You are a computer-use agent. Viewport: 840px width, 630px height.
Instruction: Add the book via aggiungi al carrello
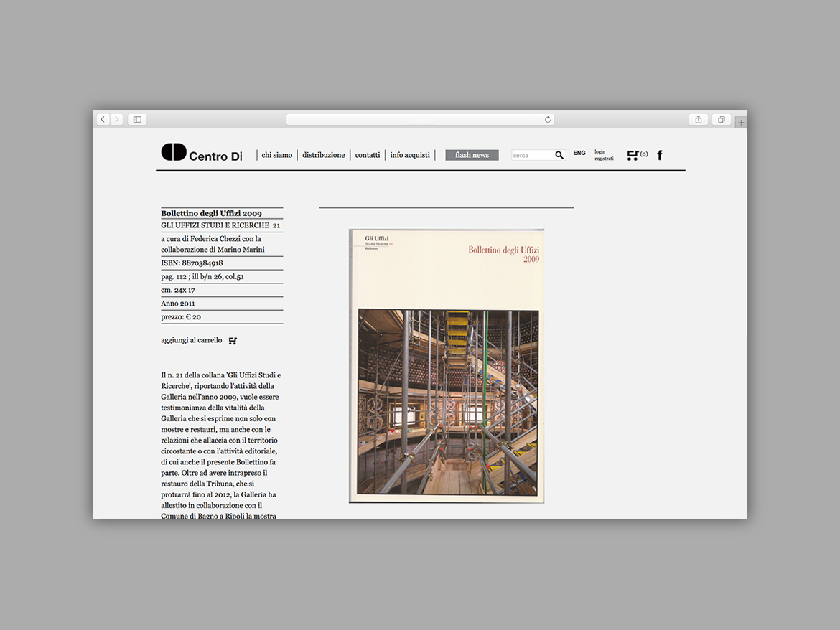(x=191, y=340)
